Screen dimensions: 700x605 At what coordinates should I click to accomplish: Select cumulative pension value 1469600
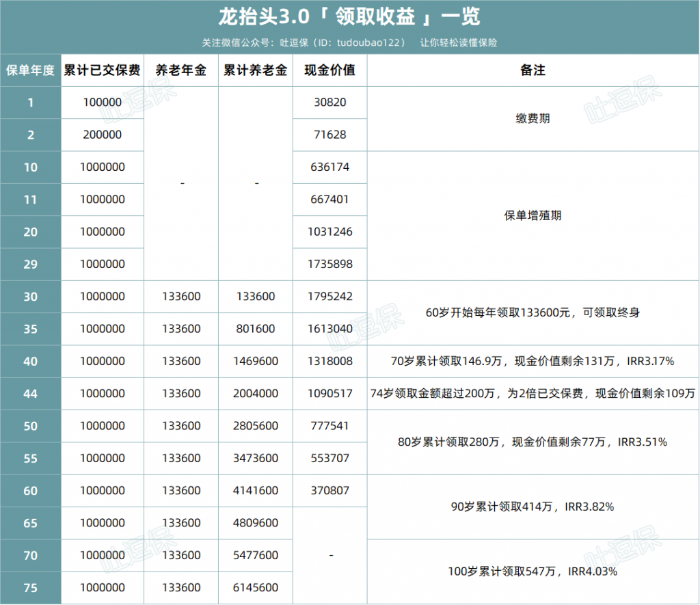click(256, 361)
